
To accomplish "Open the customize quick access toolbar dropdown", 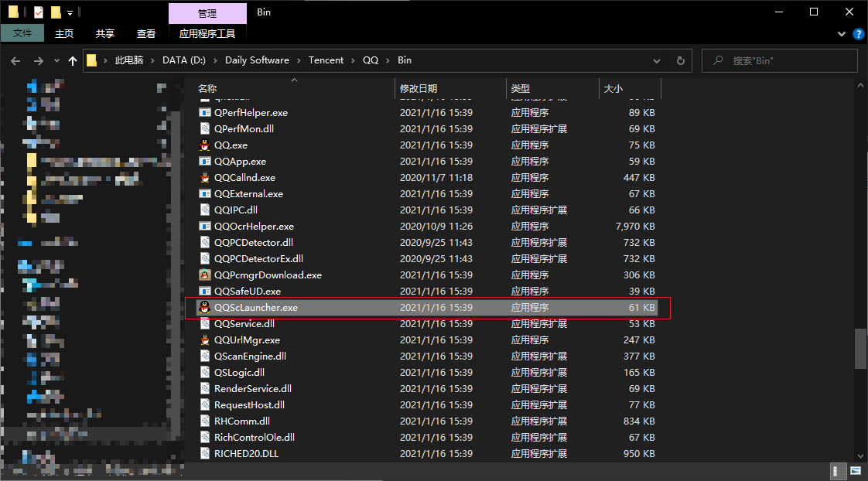I will click(x=70, y=12).
